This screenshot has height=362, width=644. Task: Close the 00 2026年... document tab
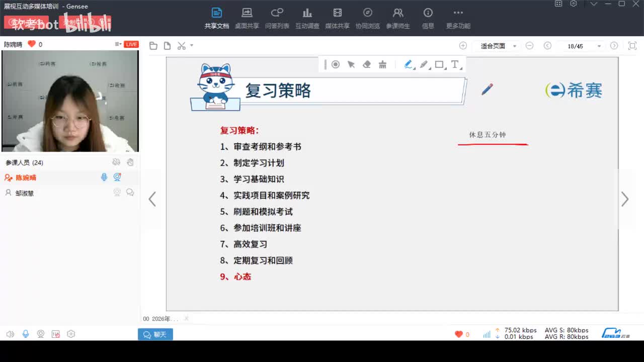(186, 318)
